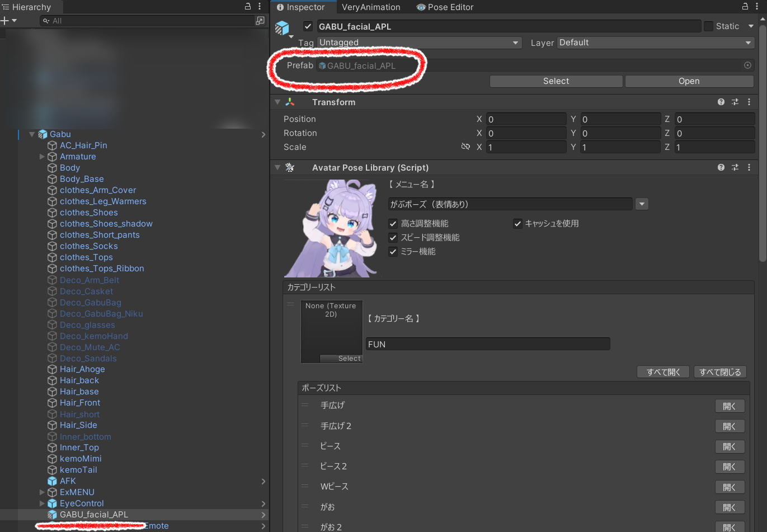Expand the Armature tree item

click(42, 157)
